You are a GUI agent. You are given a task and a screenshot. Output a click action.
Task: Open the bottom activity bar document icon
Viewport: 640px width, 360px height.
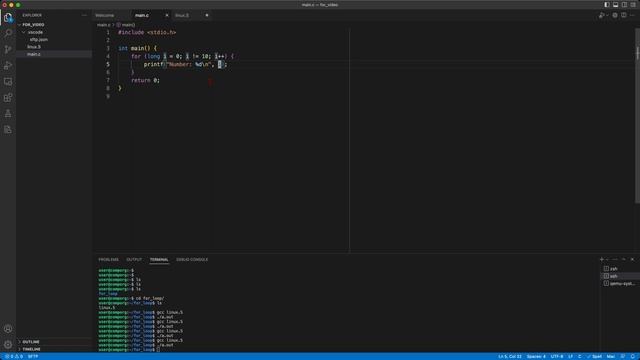(8, 130)
